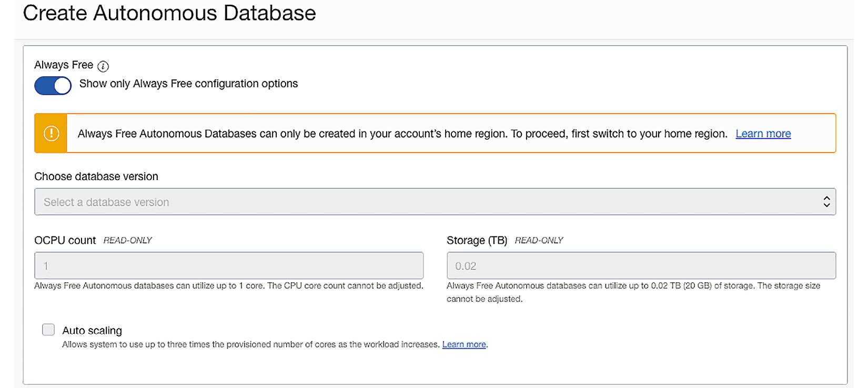The image size is (868, 388).
Task: Click READ-ONLY tag next to OCPU count
Action: coord(127,241)
